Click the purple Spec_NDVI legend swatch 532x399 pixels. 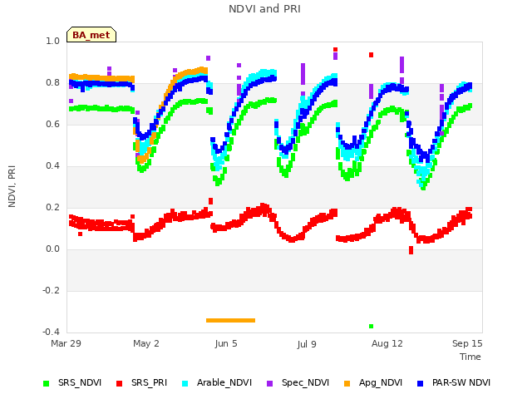269,383
